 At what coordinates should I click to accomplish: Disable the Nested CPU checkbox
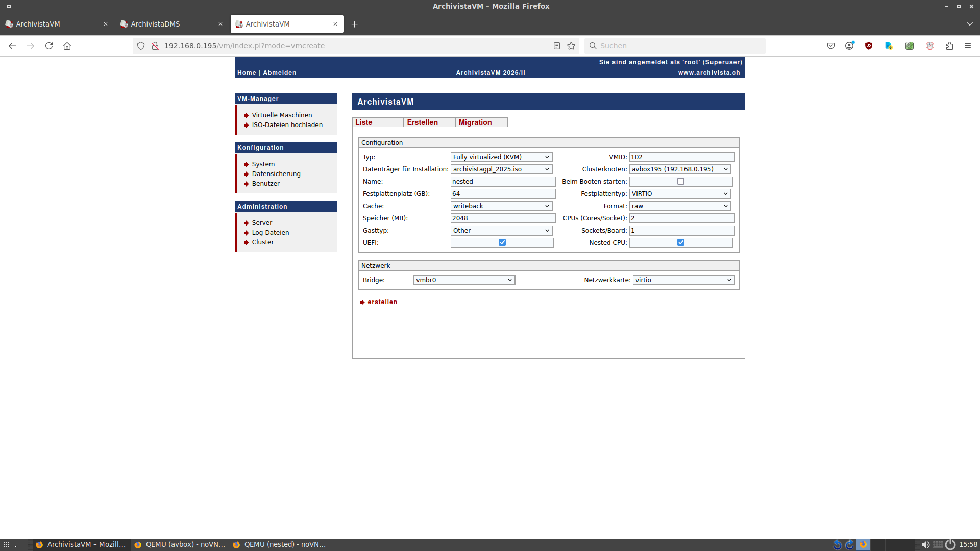(x=680, y=242)
